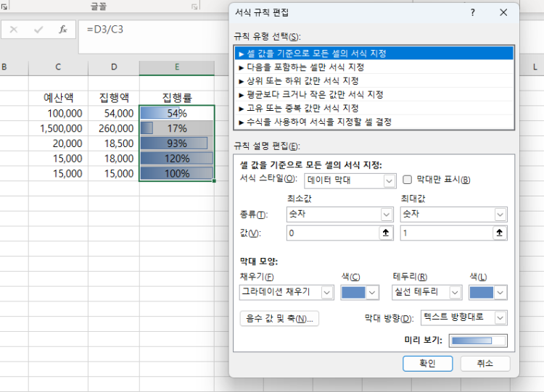The image size is (544, 392).
Task: Click the maximum value range selector arrow icon
Action: click(x=499, y=233)
